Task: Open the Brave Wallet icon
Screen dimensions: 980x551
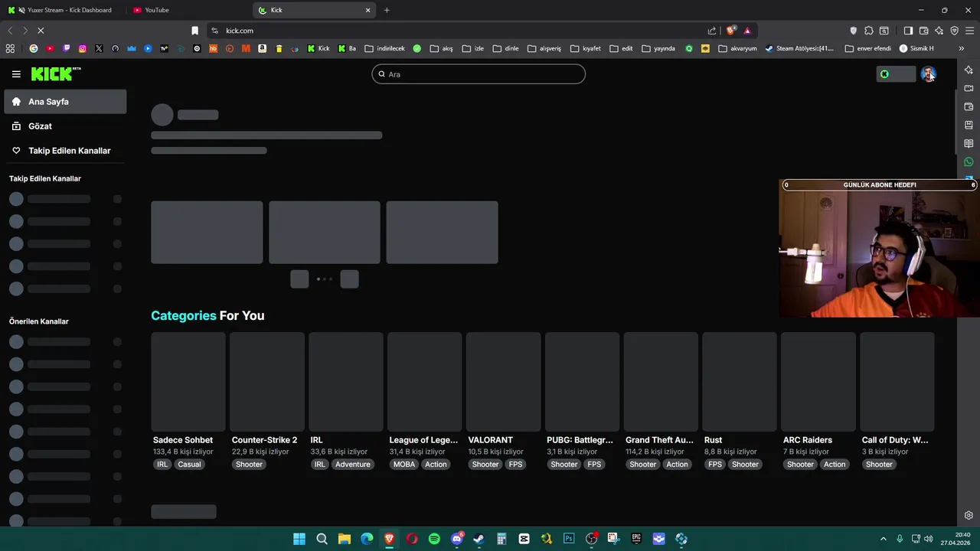Action: [x=924, y=31]
